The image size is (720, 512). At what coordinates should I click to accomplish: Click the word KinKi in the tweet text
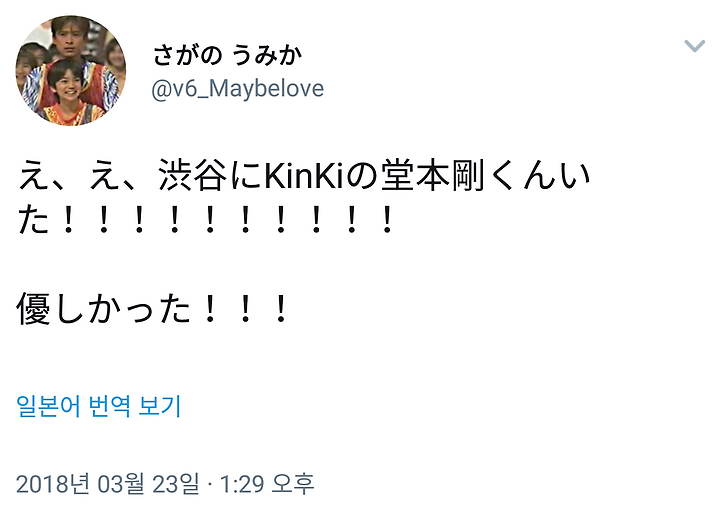304,176
